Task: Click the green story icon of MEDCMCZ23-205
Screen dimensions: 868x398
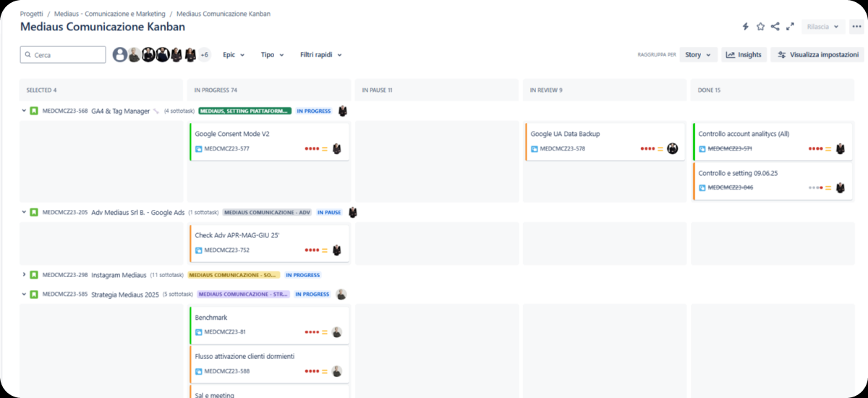Action: point(33,213)
